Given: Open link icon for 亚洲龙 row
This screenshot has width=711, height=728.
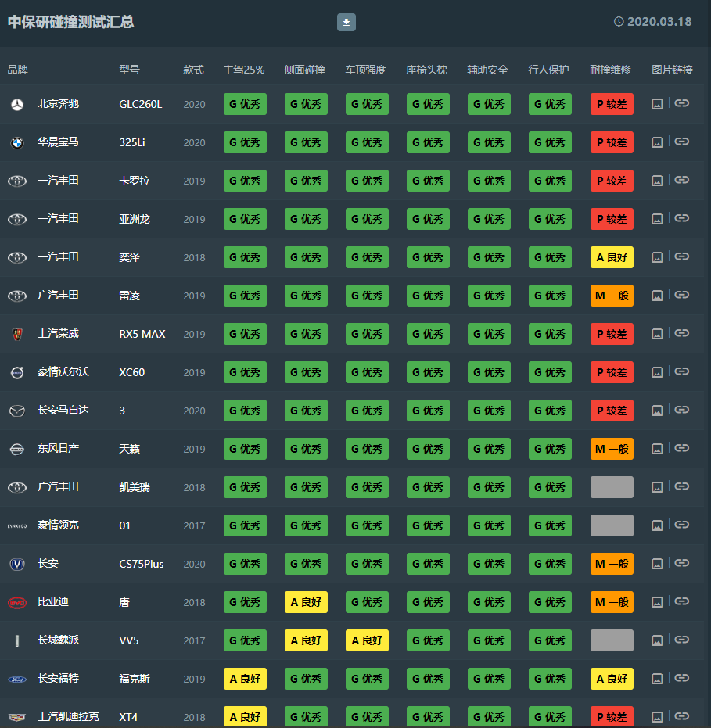Looking at the screenshot, I should [x=682, y=217].
